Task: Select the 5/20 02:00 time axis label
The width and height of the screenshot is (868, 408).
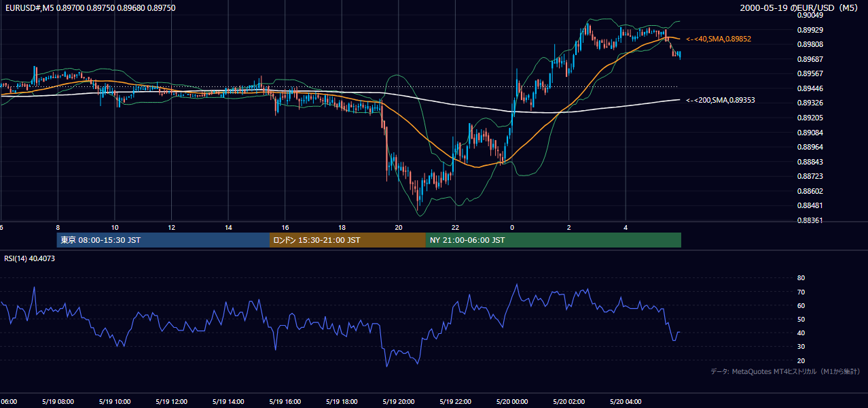Action: click(569, 402)
